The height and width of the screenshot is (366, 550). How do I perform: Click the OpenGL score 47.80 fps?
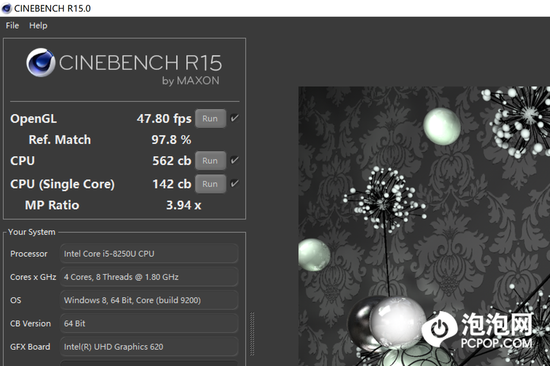point(164,119)
